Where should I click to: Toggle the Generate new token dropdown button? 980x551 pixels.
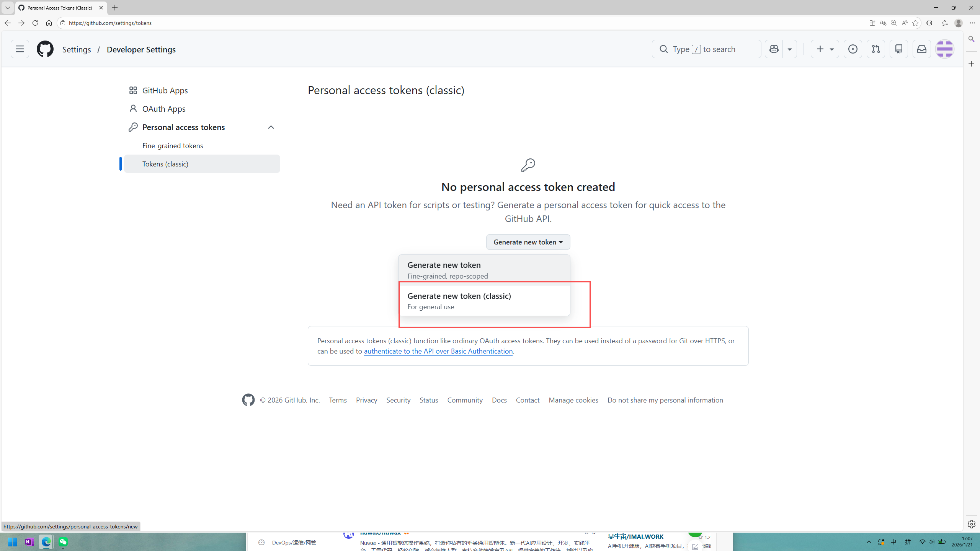coord(528,242)
